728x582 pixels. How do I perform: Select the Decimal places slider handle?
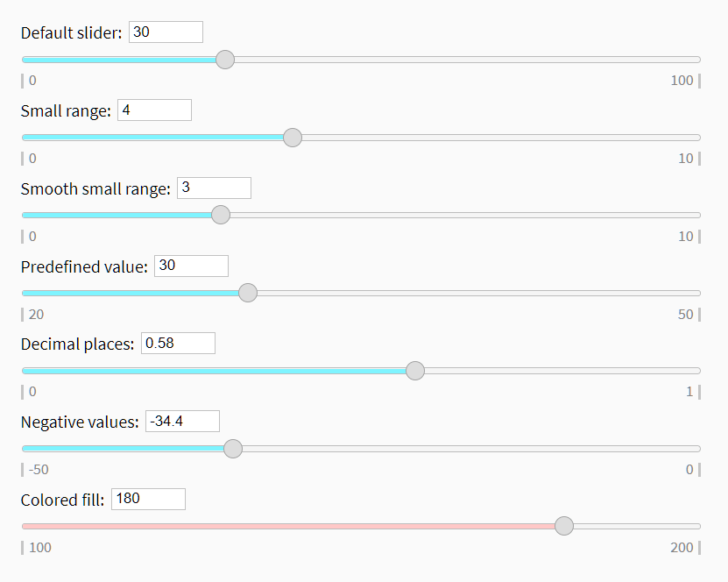tap(415, 371)
